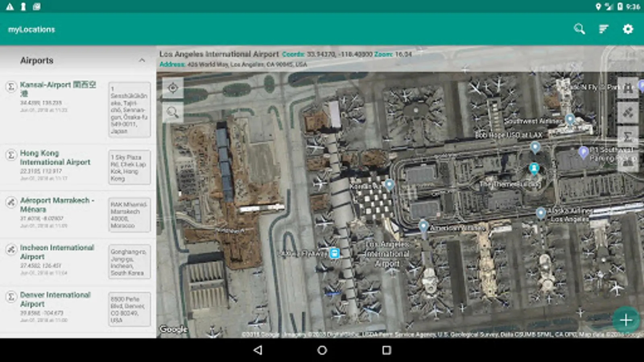Screen dimensions: 644x362
Task: Select the Southwest Airlines map pin
Action: coord(570,119)
